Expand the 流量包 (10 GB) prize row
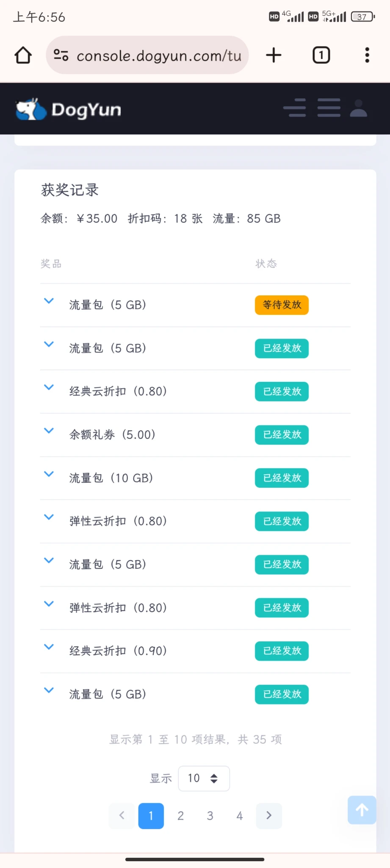This screenshot has width=390, height=868. pyautogui.click(x=49, y=474)
